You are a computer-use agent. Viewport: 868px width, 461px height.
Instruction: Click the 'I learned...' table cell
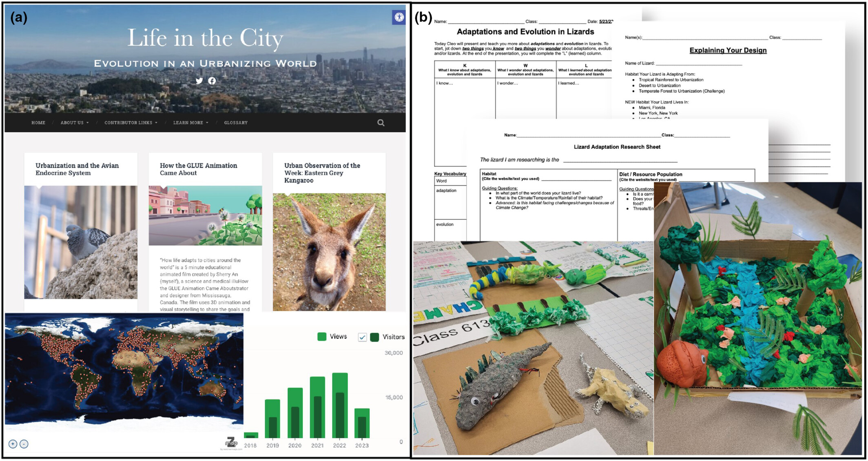(x=584, y=98)
